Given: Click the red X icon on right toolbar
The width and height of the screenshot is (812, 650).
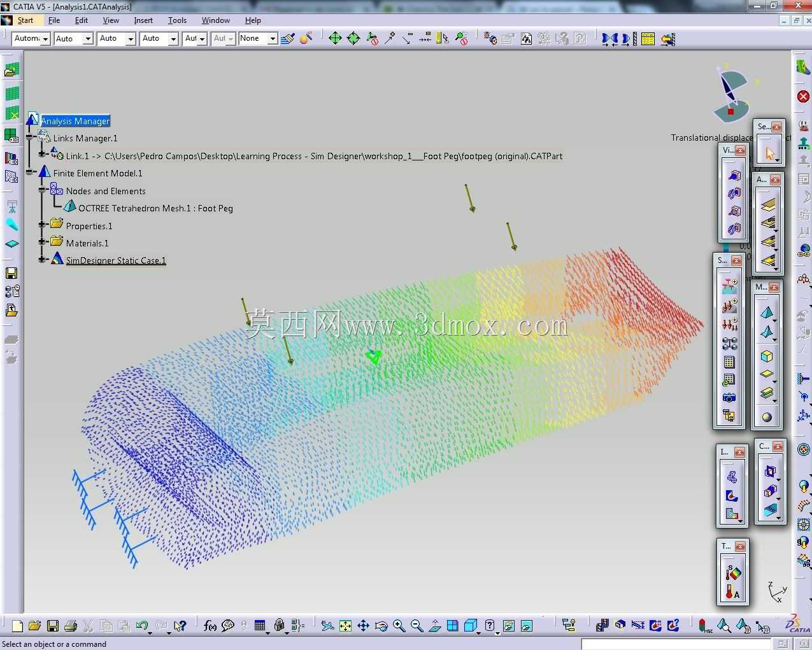Looking at the screenshot, I should click(x=803, y=97).
